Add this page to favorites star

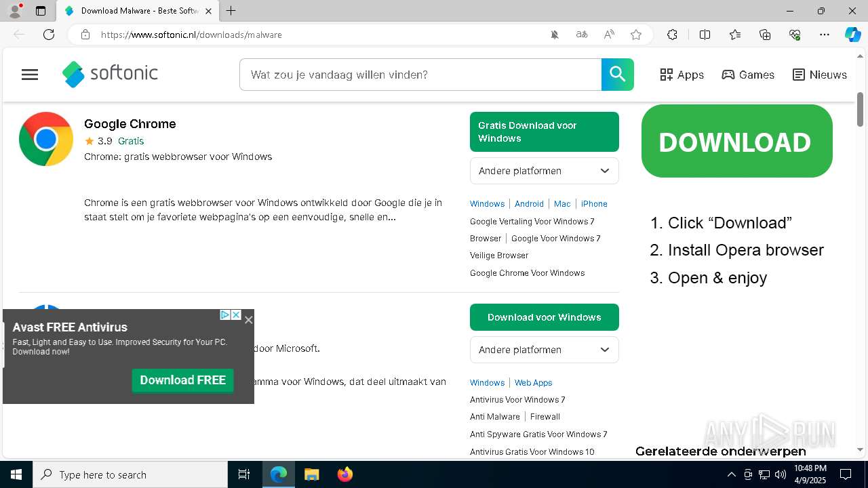click(x=636, y=35)
